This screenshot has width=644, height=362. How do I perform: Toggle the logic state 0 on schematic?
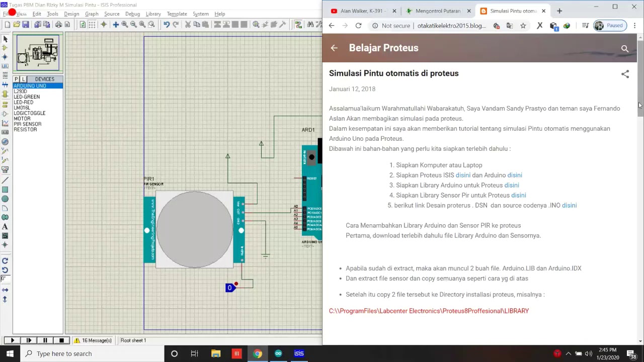[x=230, y=288]
